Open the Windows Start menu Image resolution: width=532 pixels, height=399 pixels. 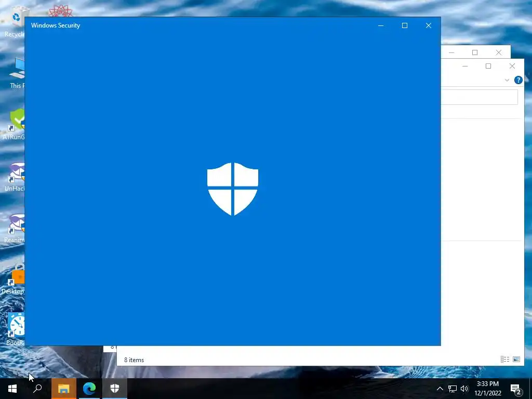pos(12,389)
